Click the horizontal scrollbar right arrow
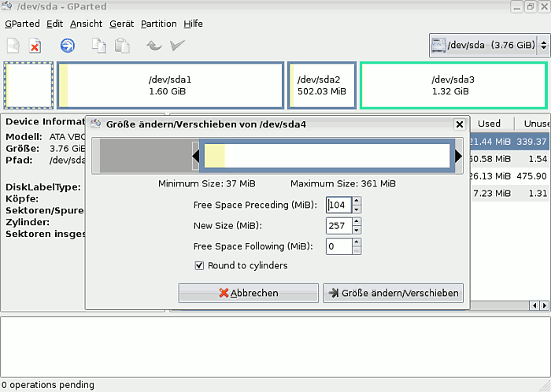The height and width of the screenshot is (392, 551). coord(545,305)
